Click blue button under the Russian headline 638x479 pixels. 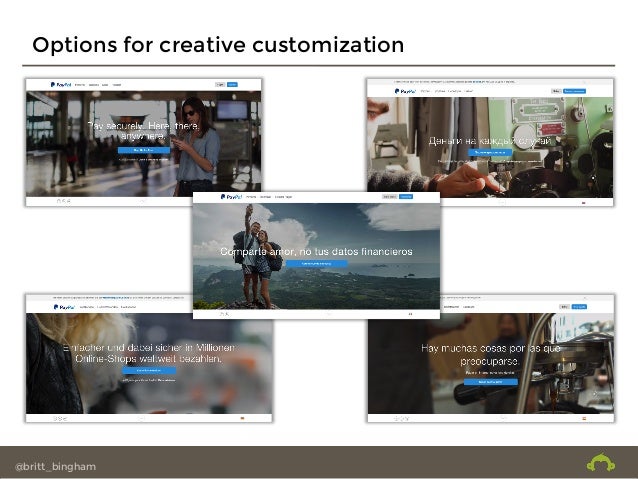(x=490, y=152)
